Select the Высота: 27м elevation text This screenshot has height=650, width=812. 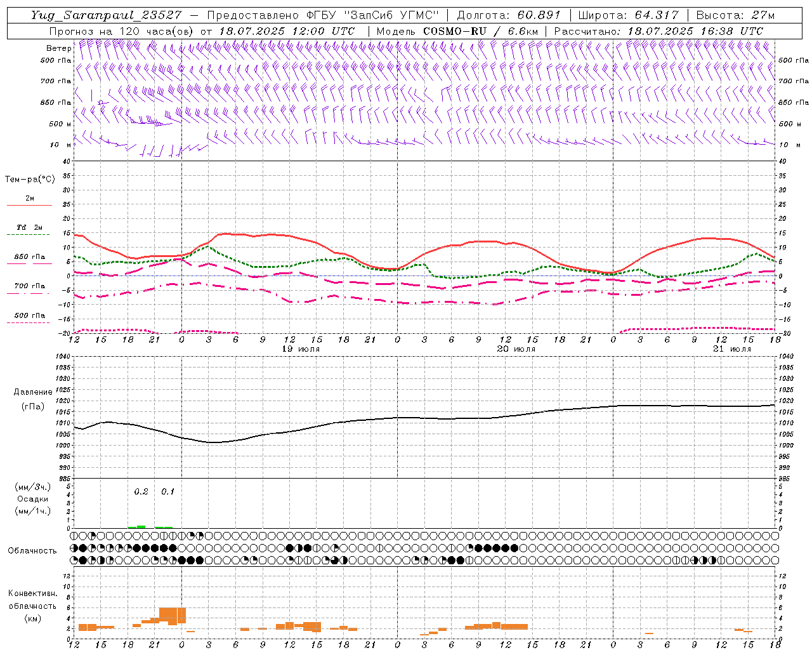pyautogui.click(x=735, y=15)
